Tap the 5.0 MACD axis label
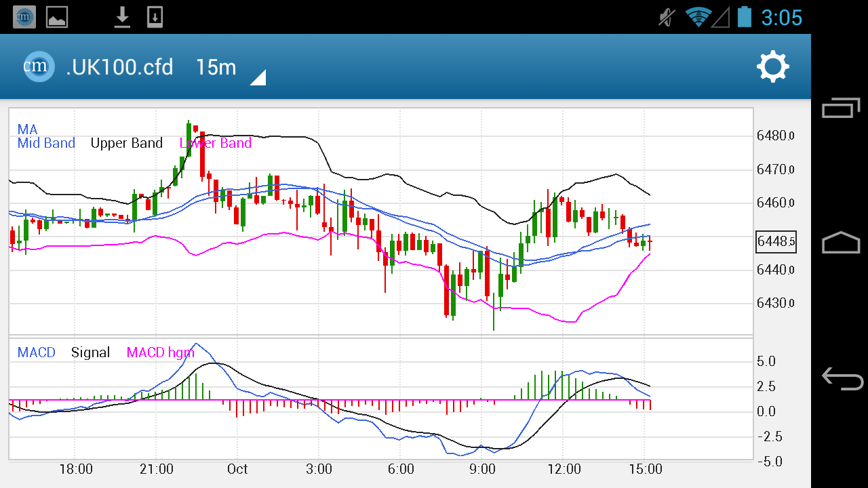The height and width of the screenshot is (488, 868). coord(766,362)
